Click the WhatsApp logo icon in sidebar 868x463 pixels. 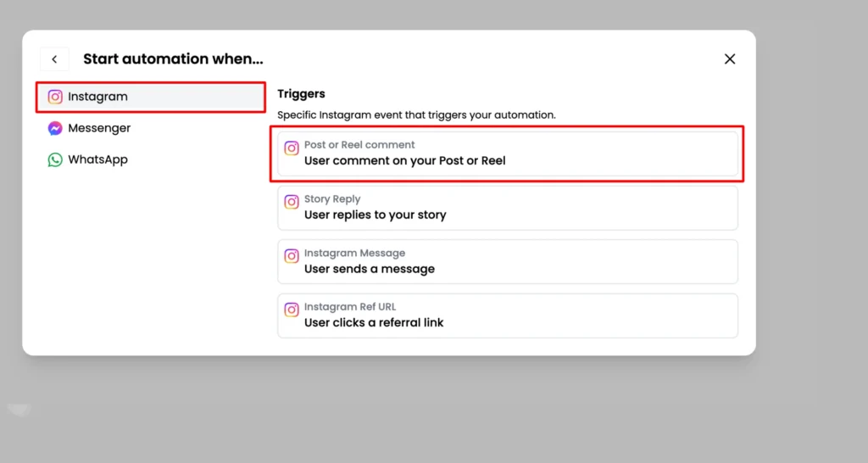click(55, 160)
